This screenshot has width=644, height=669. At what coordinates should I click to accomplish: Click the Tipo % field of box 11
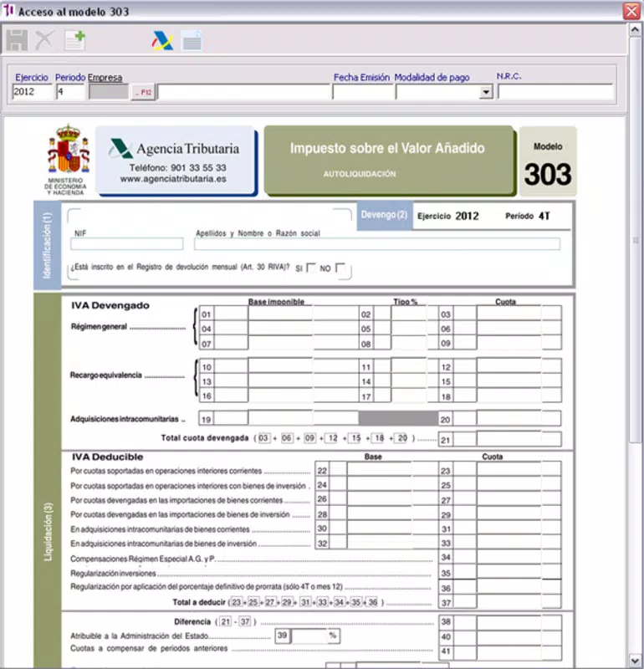coord(409,366)
